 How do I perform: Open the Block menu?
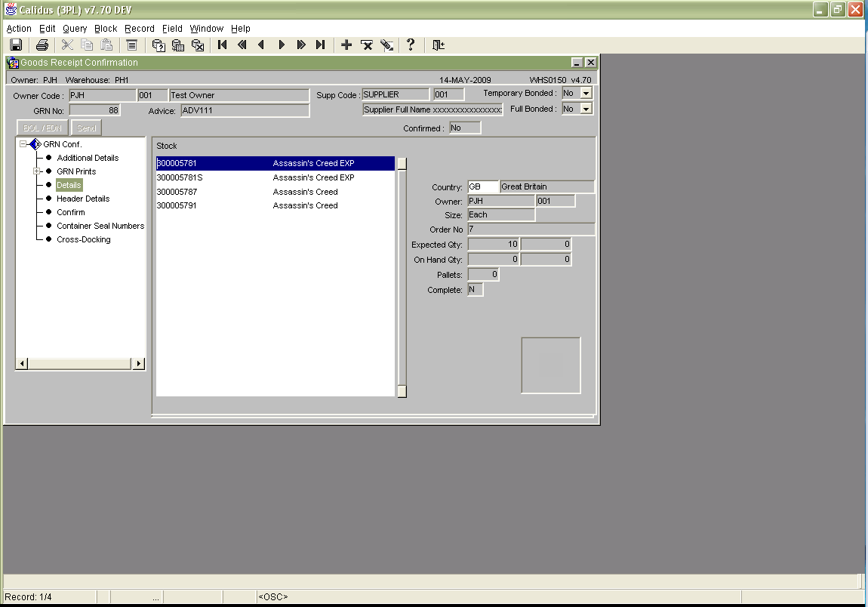click(106, 28)
